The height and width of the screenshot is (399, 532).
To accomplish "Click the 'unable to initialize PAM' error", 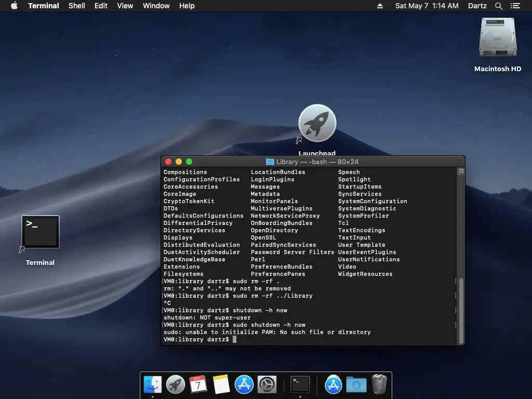I will tap(267, 332).
